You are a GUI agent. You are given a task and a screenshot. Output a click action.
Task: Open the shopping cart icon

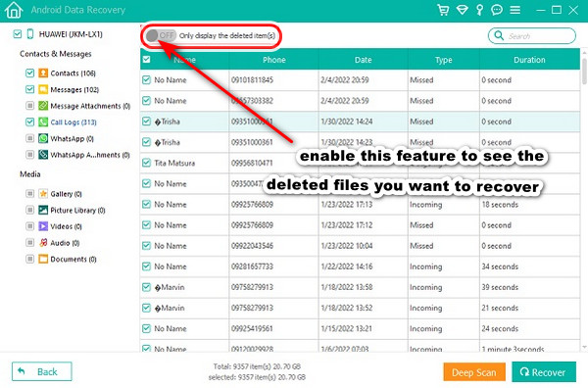point(443,10)
